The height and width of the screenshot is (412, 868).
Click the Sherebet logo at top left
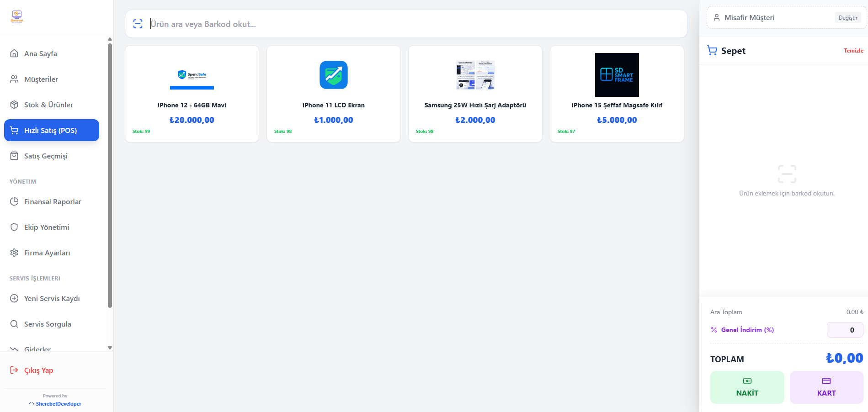[x=17, y=17]
